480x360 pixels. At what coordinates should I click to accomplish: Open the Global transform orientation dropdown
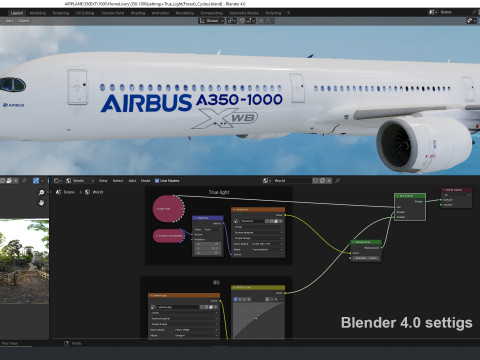212,21
